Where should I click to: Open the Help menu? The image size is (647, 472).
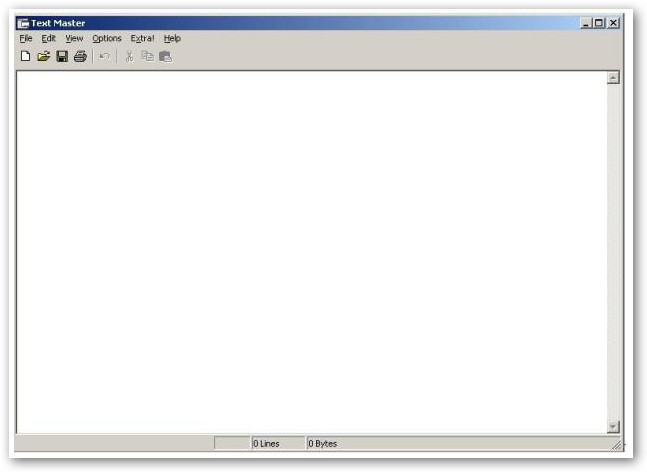172,38
